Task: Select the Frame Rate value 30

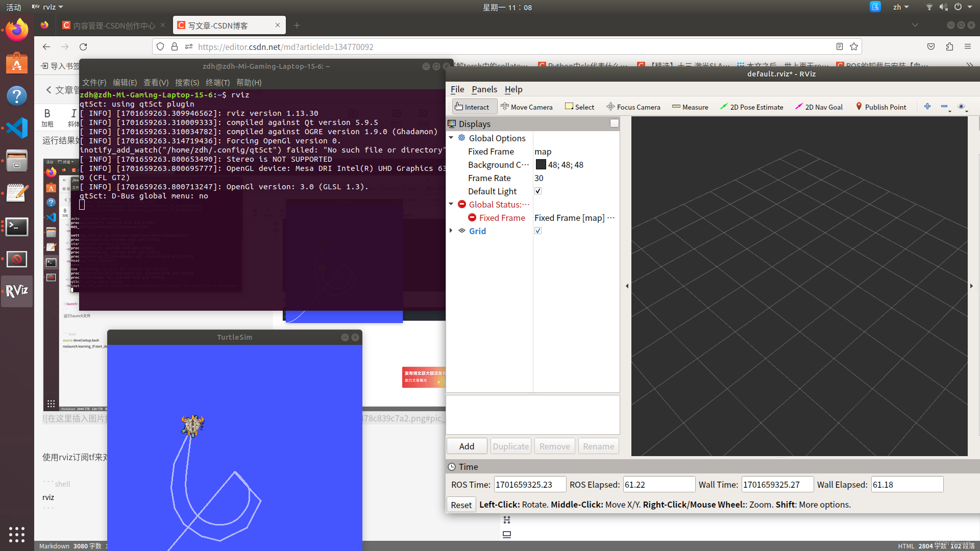Action: tap(538, 178)
